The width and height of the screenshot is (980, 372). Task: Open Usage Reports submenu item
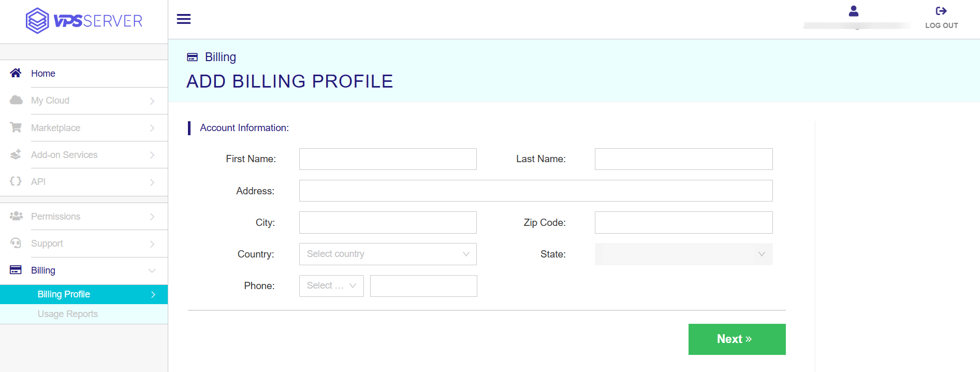point(84,314)
